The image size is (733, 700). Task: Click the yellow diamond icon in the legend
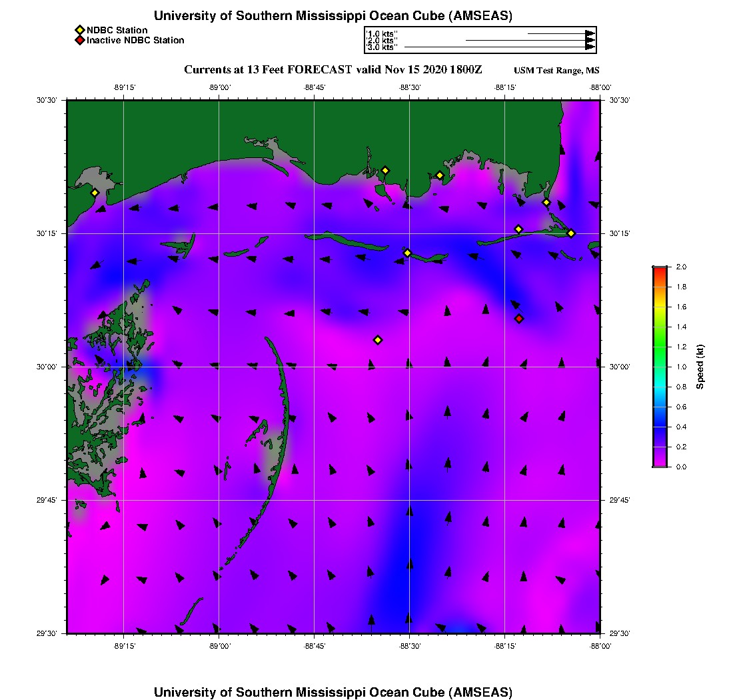[x=79, y=30]
